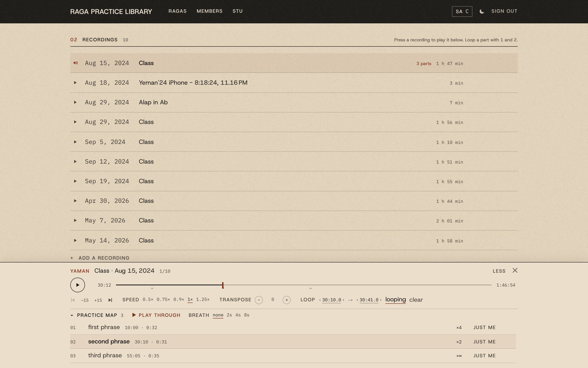Go to Raga Practice Library home

coord(111,12)
